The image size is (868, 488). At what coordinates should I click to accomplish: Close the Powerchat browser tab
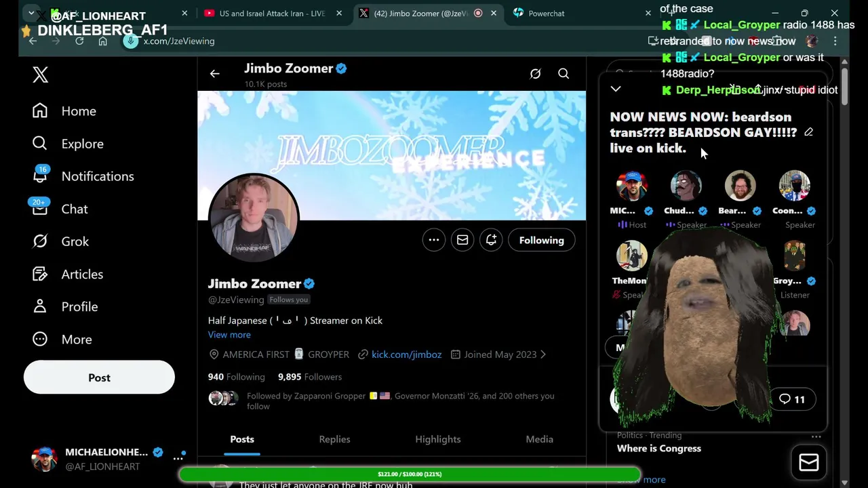(x=648, y=14)
